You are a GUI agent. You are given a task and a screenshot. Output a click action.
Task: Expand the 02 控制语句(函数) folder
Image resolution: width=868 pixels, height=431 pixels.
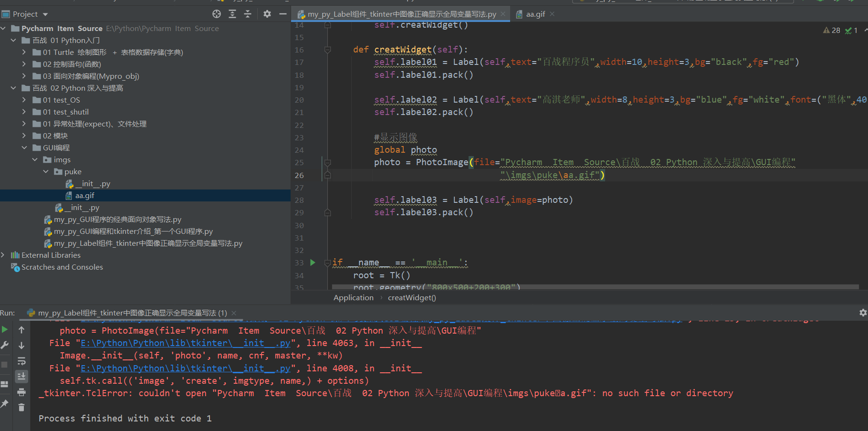pyautogui.click(x=24, y=64)
